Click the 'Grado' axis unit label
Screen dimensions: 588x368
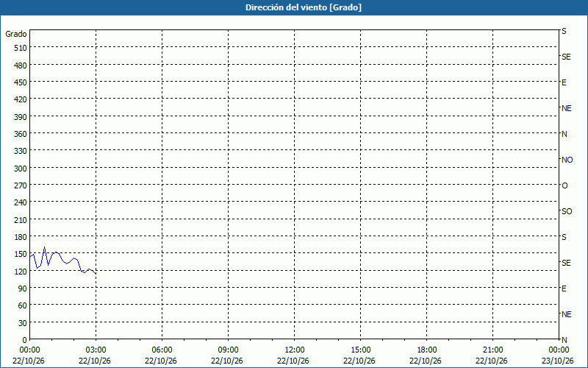(x=16, y=34)
